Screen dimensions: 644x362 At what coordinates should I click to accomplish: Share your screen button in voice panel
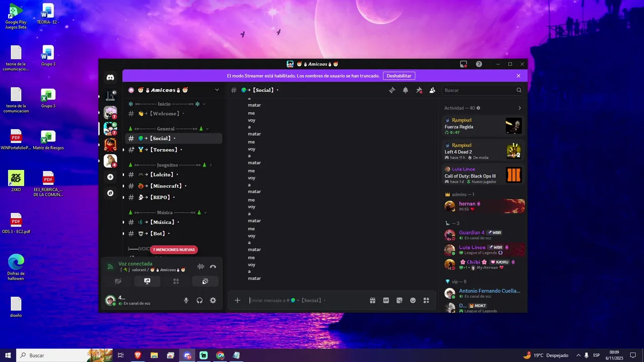point(147,281)
